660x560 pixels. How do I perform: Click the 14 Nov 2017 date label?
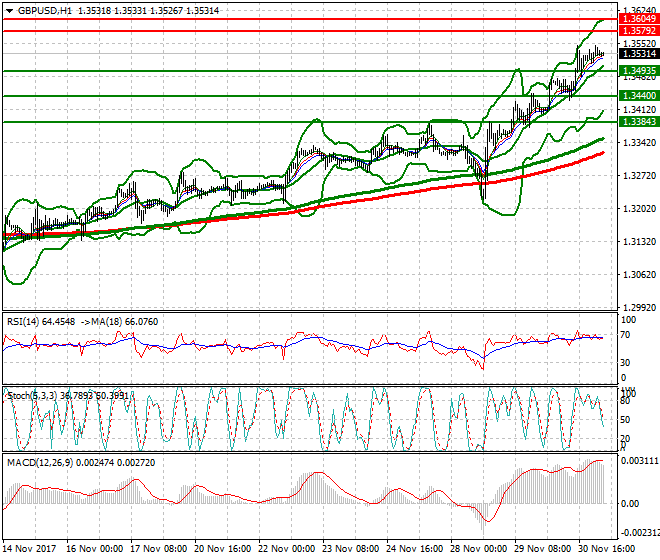[x=29, y=549]
